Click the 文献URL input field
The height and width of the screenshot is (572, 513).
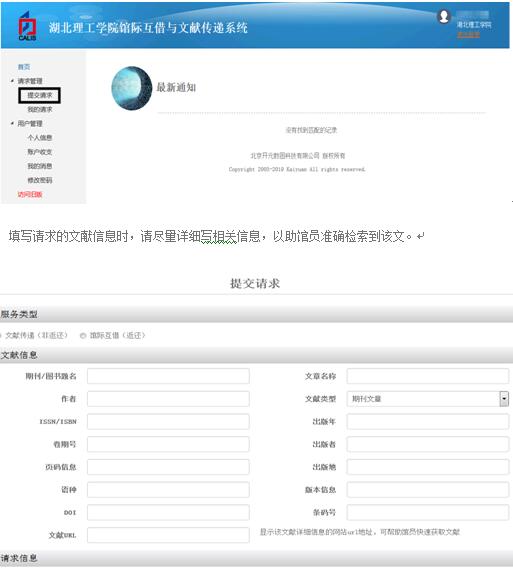coord(168,535)
